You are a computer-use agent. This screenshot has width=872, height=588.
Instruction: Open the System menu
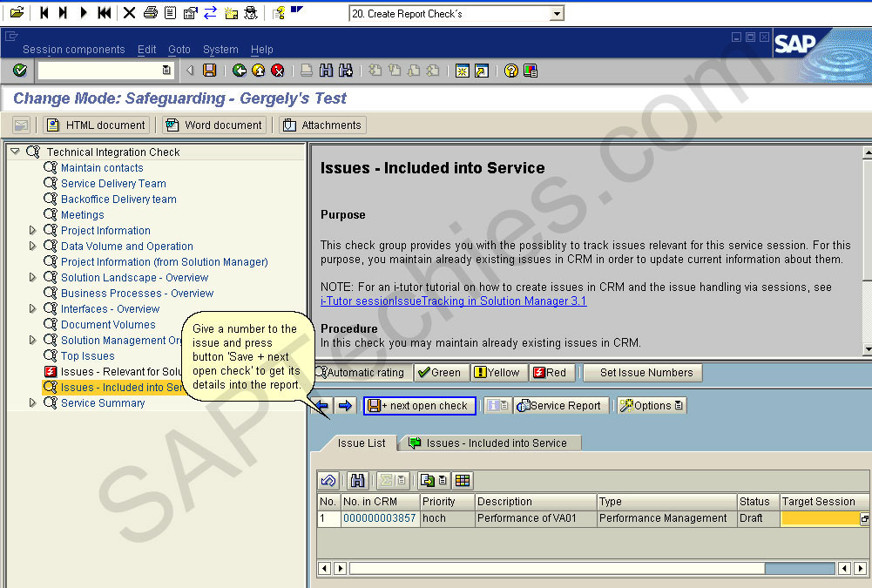tap(220, 50)
